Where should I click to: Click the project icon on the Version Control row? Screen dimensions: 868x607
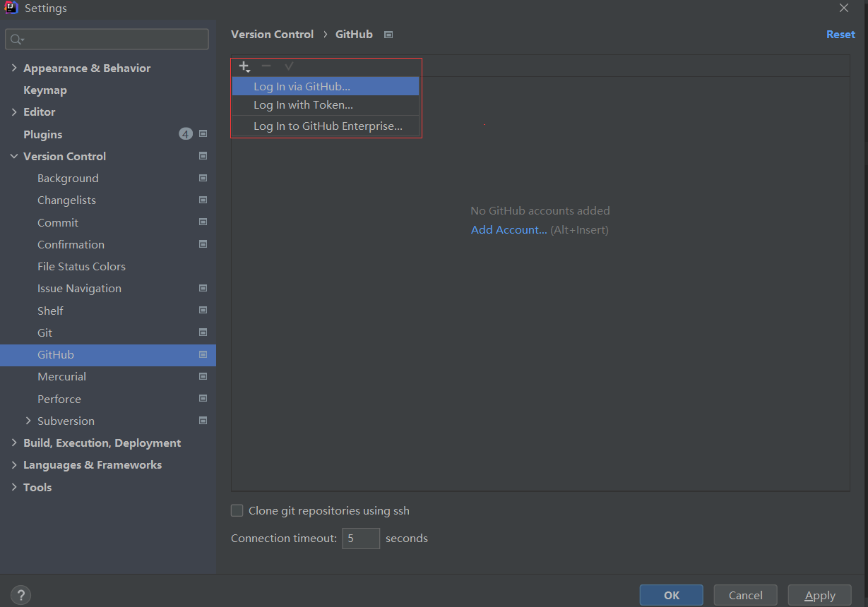203,156
